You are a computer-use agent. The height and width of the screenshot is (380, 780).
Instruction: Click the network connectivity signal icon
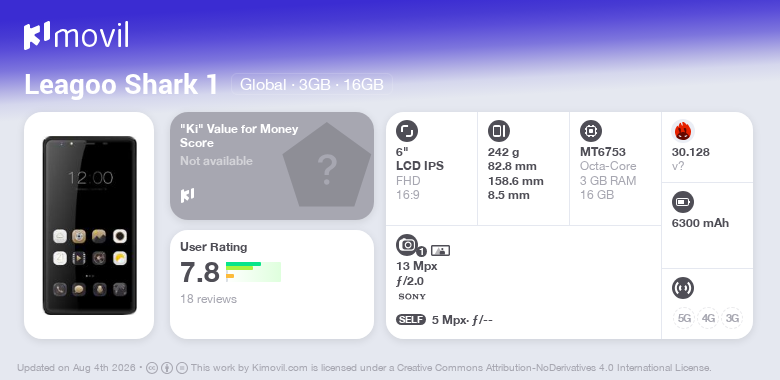tap(682, 288)
